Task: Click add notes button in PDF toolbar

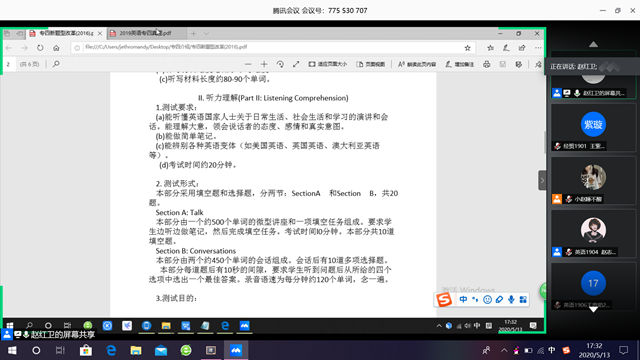Action: [x=460, y=64]
